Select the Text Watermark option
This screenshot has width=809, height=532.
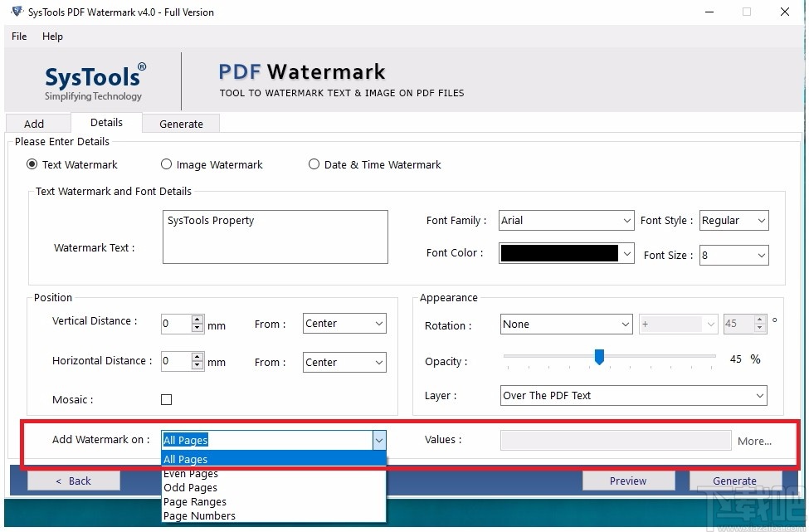point(31,164)
